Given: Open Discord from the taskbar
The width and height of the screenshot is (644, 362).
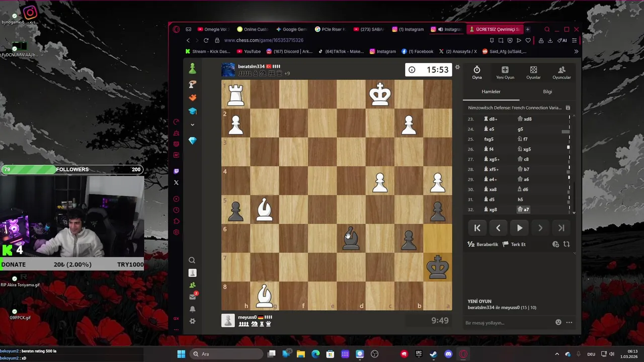Looking at the screenshot, I should click(x=448, y=354).
